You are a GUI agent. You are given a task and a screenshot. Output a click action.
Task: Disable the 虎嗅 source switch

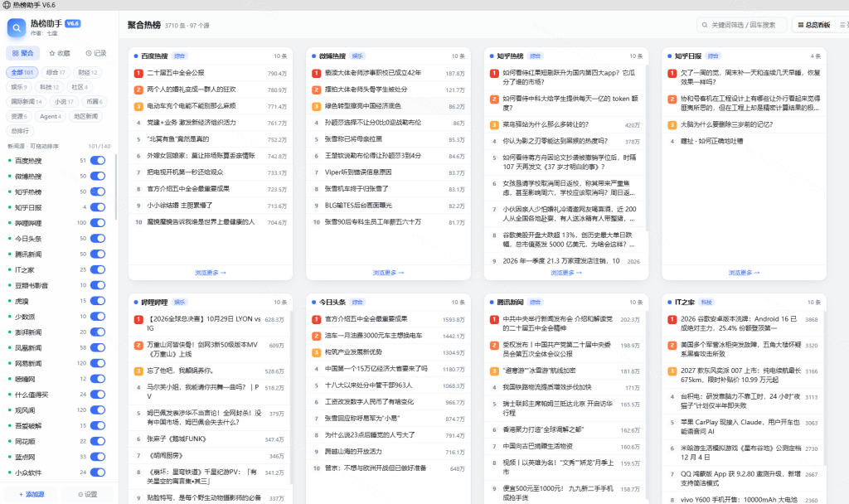[98, 300]
